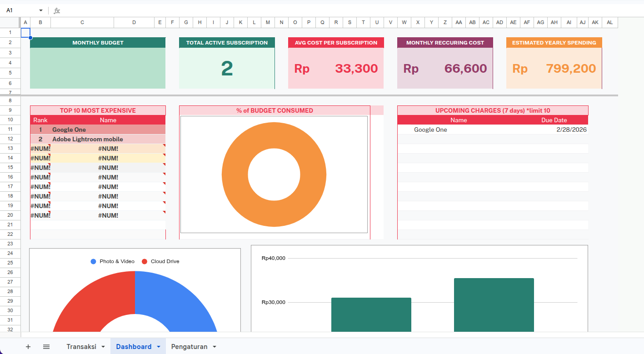Click the red Cloud Drive legend marker
The height and width of the screenshot is (354, 644).
(145, 261)
